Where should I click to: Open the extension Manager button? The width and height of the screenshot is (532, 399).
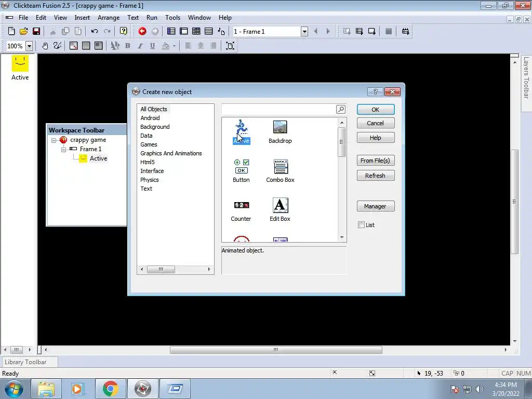pos(376,206)
